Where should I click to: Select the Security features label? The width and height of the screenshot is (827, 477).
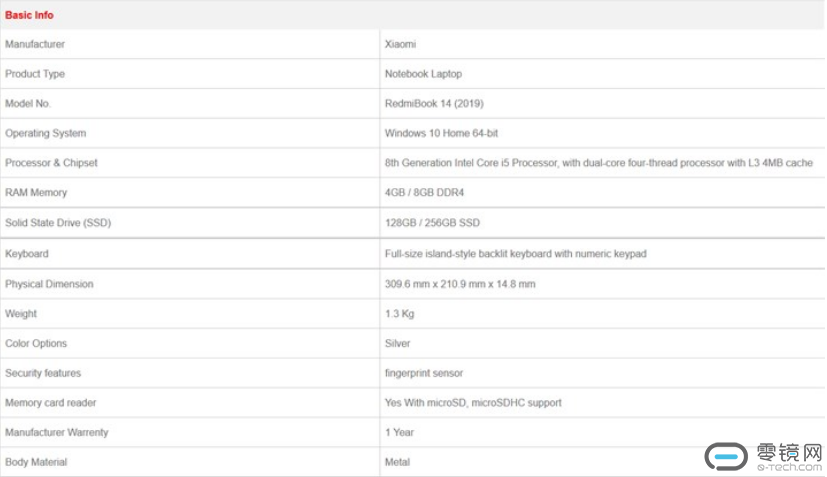43,373
